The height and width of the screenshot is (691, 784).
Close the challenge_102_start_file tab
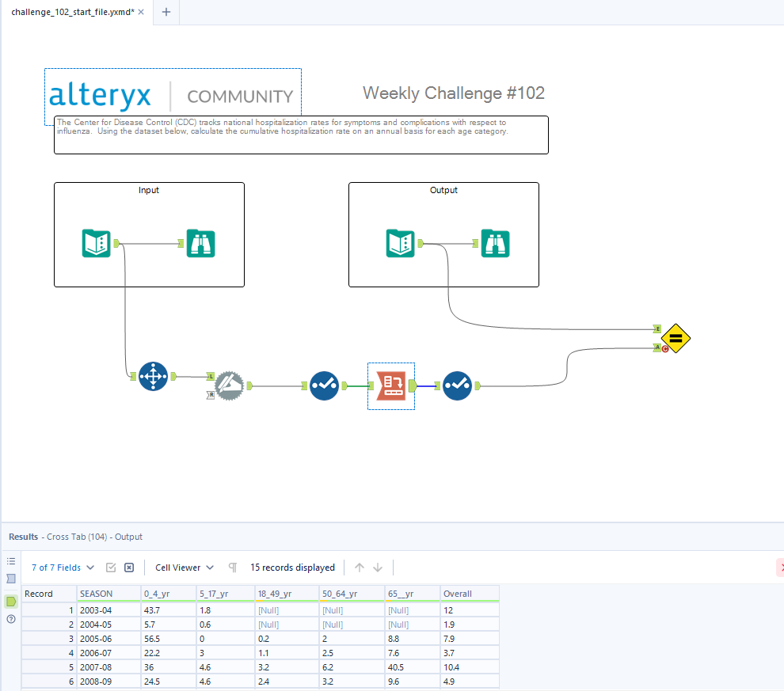[x=141, y=12]
